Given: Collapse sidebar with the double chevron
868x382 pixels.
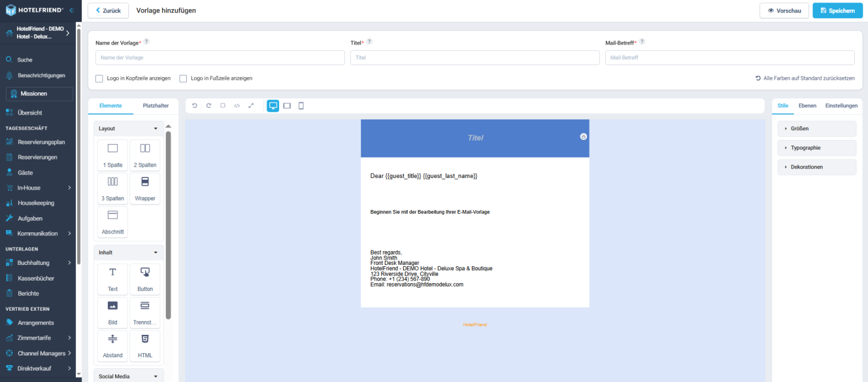Looking at the screenshot, I should point(72,10).
